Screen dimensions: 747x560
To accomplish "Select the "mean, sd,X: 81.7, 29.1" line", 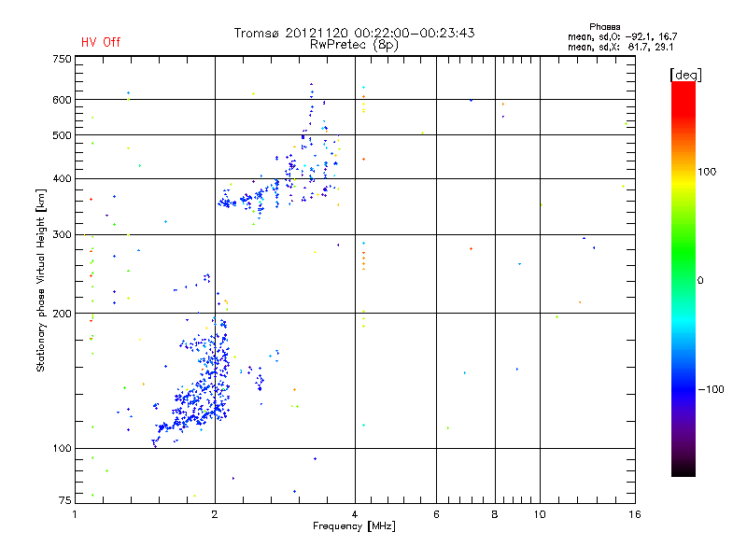I will pyautogui.click(x=620, y=47).
